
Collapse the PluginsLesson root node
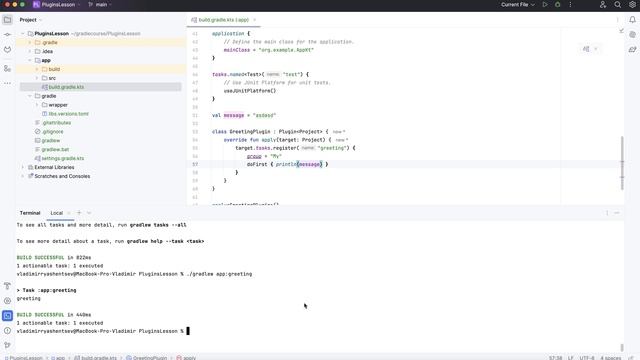23,33
